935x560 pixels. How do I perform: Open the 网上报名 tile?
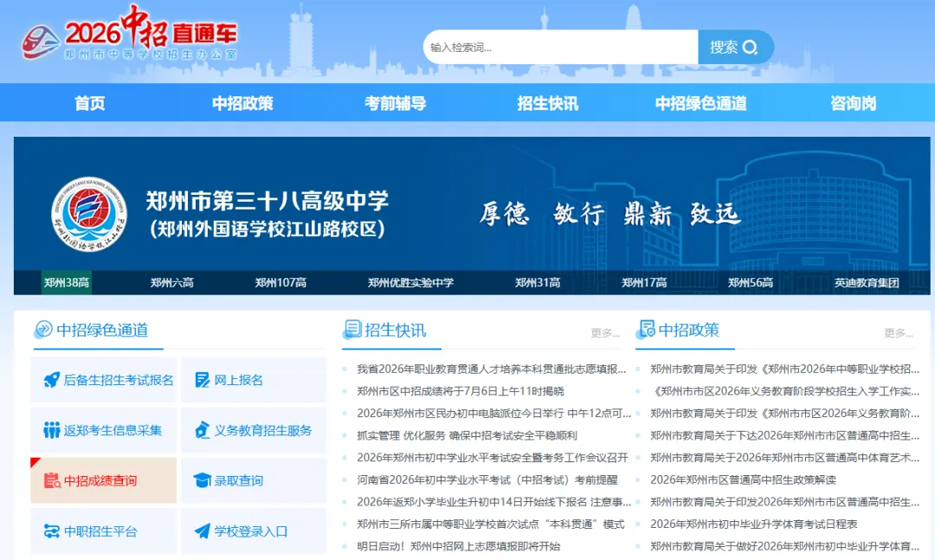click(254, 380)
